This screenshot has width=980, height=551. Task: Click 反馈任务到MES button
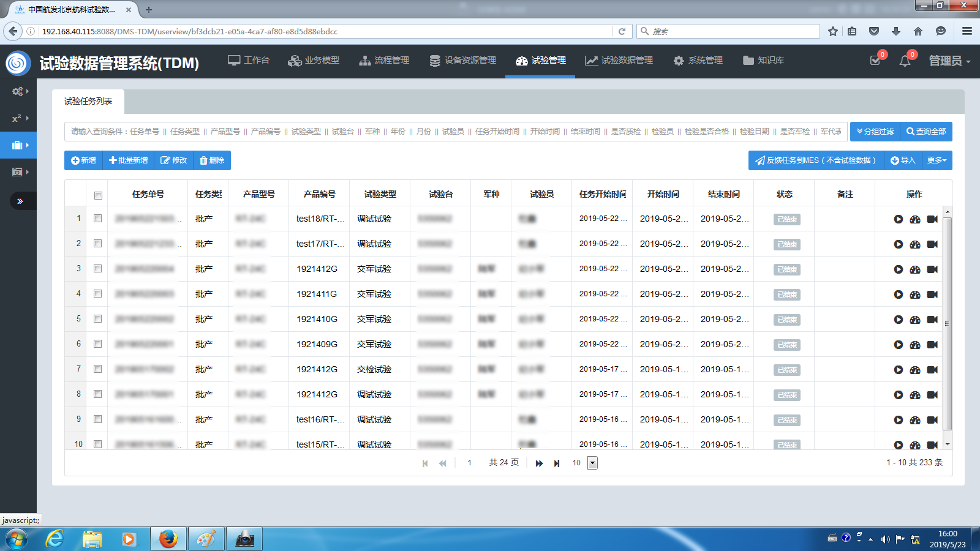point(816,160)
